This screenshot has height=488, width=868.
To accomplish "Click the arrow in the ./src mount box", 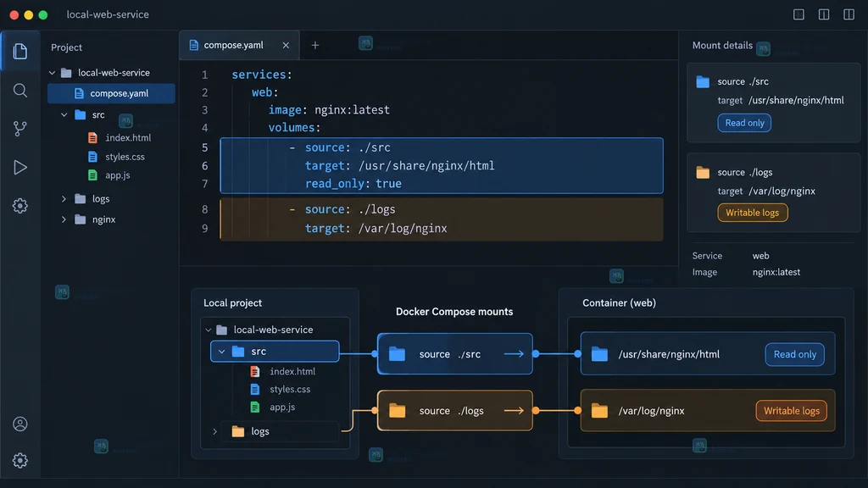I will tap(514, 353).
